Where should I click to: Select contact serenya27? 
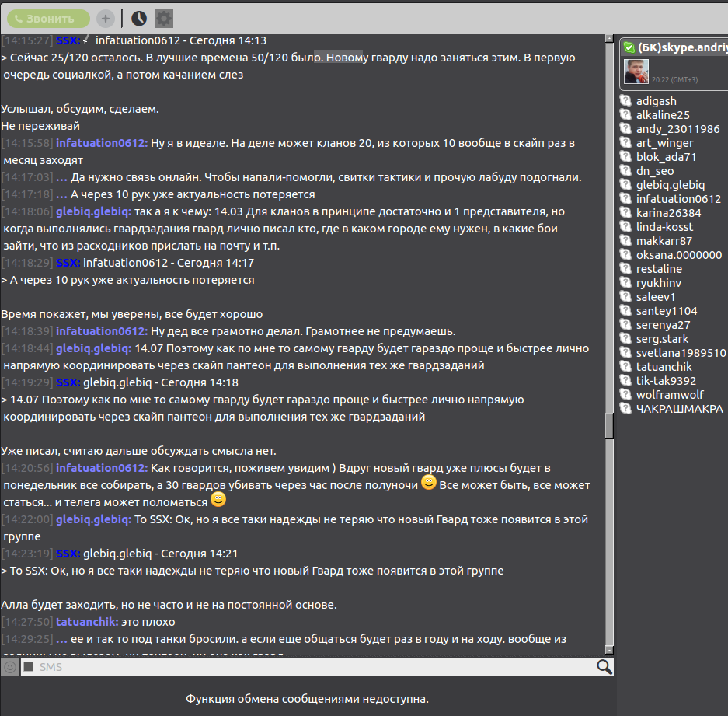(x=663, y=325)
